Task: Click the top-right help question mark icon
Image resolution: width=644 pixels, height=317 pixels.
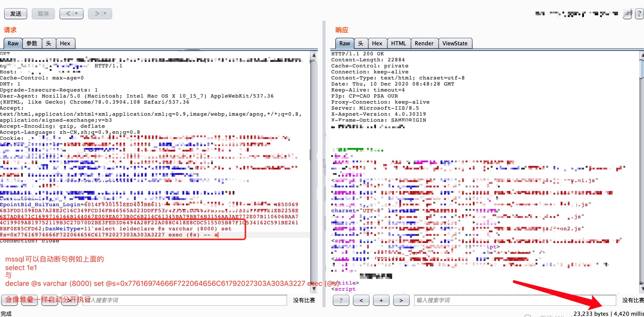Action: point(639,13)
